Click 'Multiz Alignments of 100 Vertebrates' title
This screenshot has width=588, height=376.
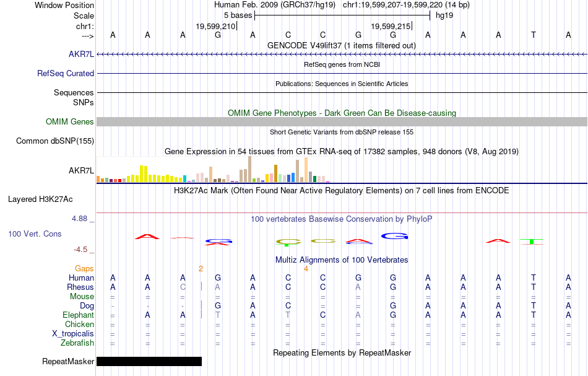pyautogui.click(x=342, y=260)
